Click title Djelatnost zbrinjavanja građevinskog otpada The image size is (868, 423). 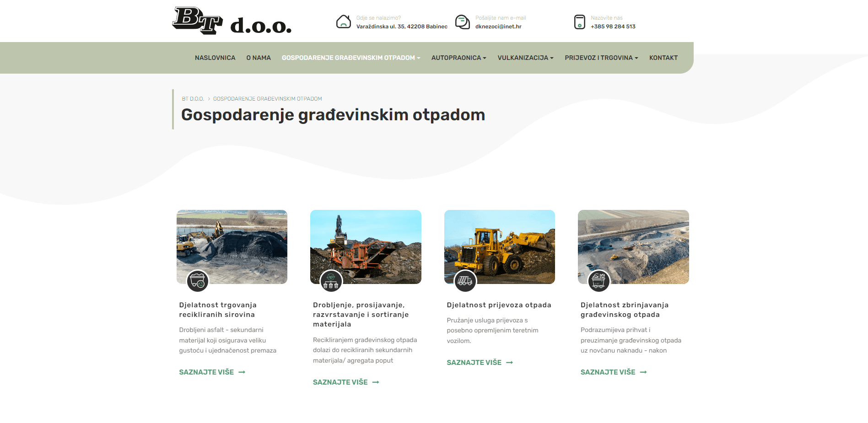625,310
